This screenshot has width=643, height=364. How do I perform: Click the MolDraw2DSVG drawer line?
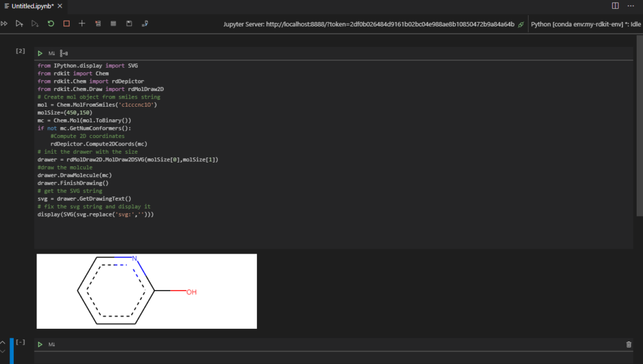tap(128, 159)
